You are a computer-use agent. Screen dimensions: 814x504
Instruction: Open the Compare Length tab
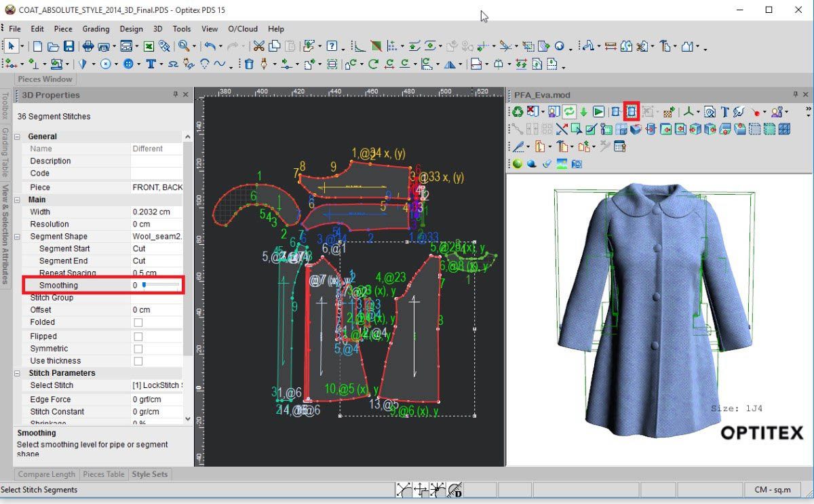(x=47, y=474)
